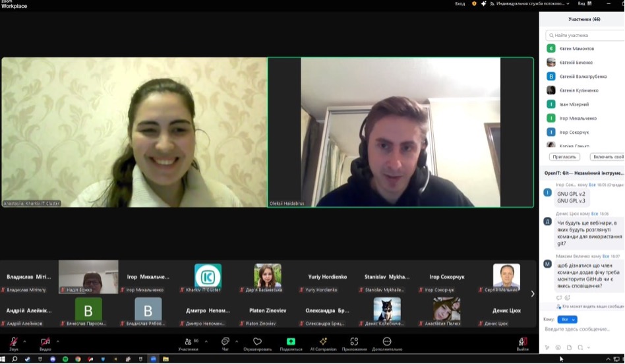
Task: Select the Platon Zinoviev participant tile
Action: click(x=268, y=311)
